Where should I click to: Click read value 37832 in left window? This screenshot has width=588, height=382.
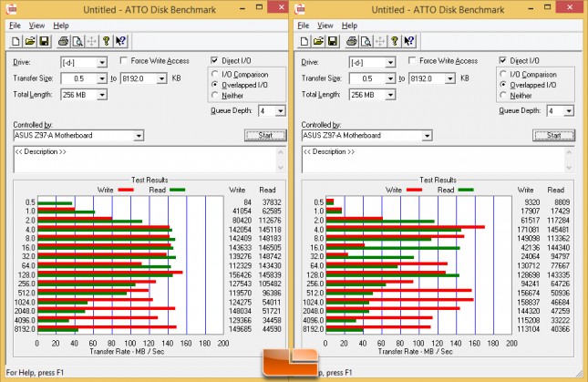(x=272, y=202)
